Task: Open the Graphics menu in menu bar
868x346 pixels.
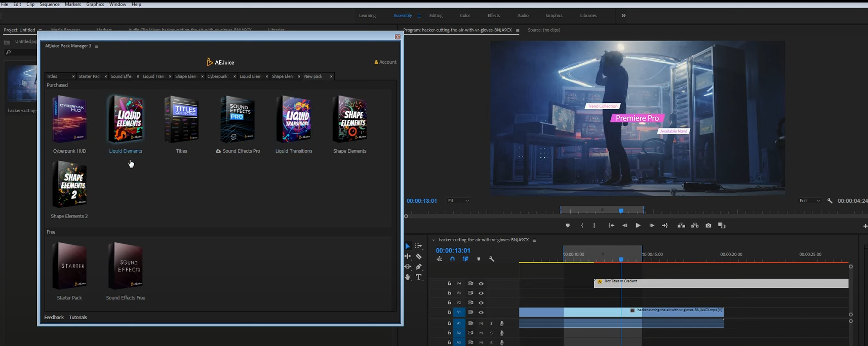Action: tap(95, 4)
